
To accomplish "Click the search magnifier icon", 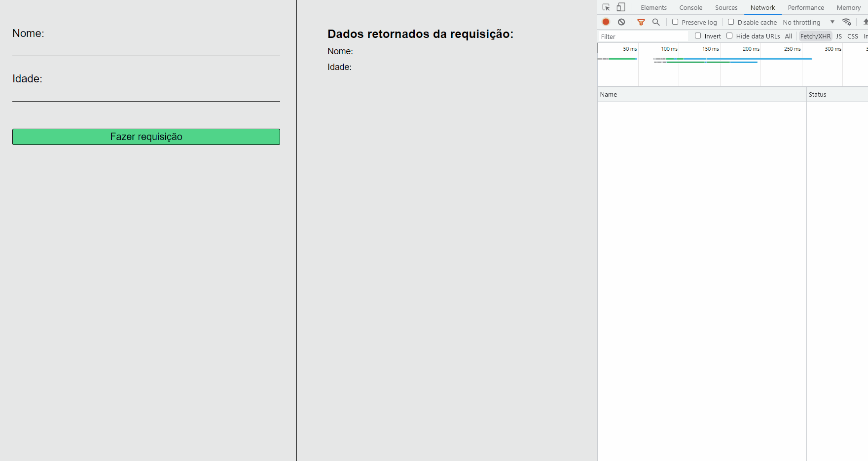I will point(655,22).
